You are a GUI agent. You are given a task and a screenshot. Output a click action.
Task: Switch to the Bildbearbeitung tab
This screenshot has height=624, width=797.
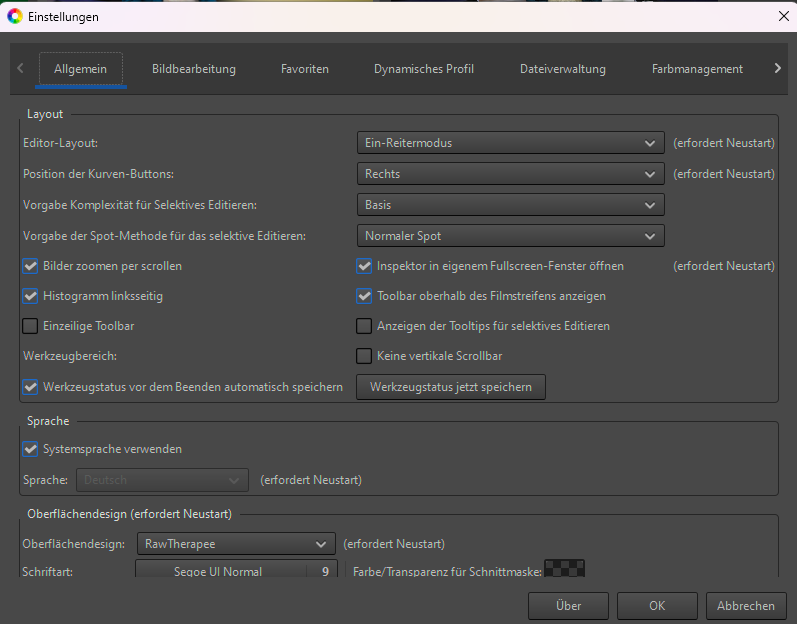[194, 69]
